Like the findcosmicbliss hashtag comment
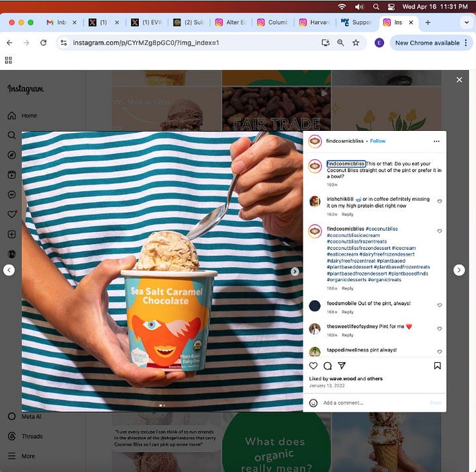The height and width of the screenshot is (472, 476). [440, 231]
